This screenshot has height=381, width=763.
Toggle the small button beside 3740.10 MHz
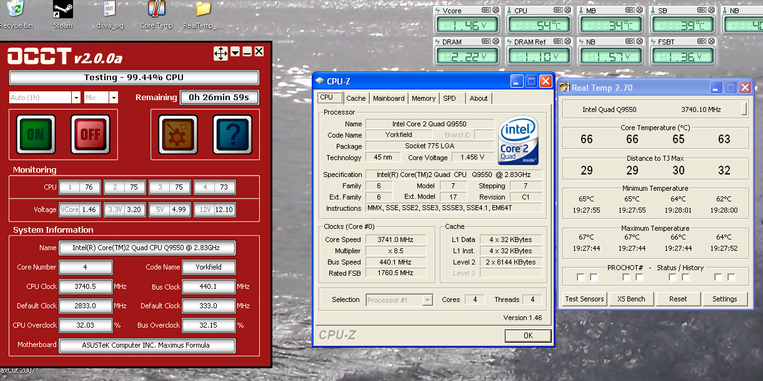coord(744,109)
